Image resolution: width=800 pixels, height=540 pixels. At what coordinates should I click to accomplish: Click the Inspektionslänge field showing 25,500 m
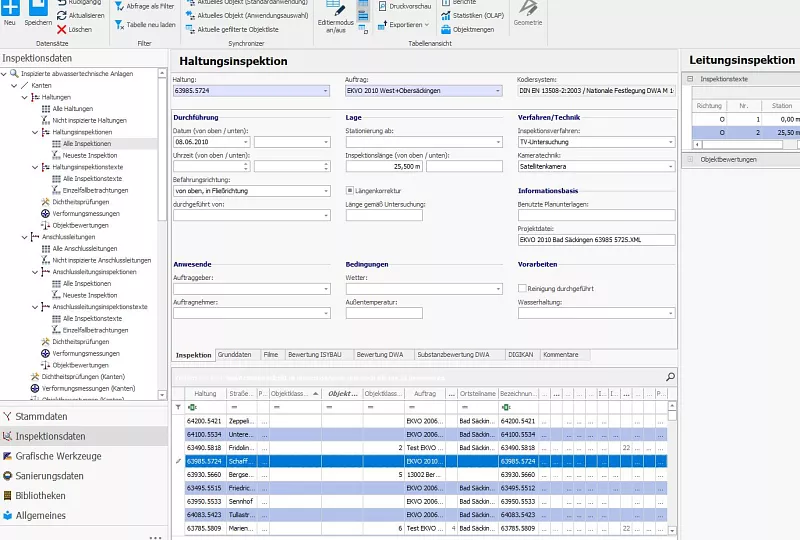click(x=384, y=166)
